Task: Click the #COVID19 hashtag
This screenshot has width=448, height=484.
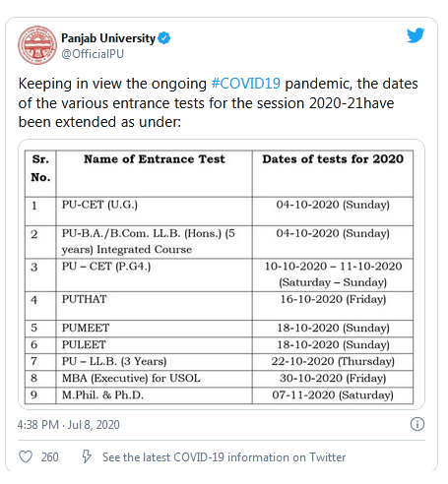Action: pyautogui.click(x=246, y=84)
